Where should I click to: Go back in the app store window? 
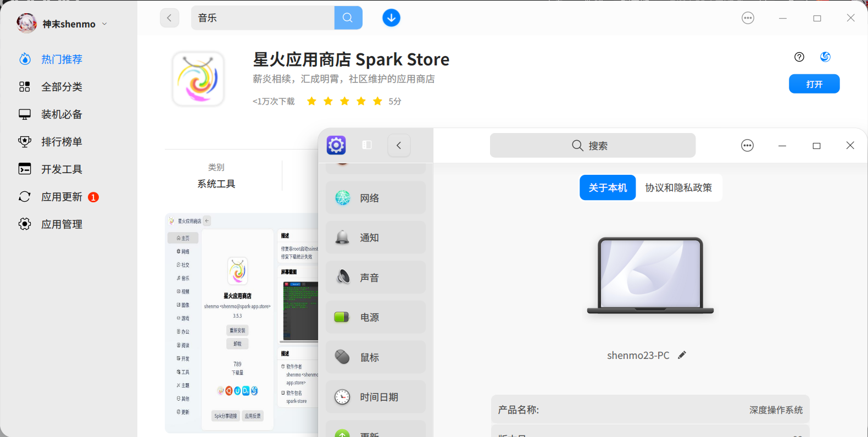coord(169,18)
